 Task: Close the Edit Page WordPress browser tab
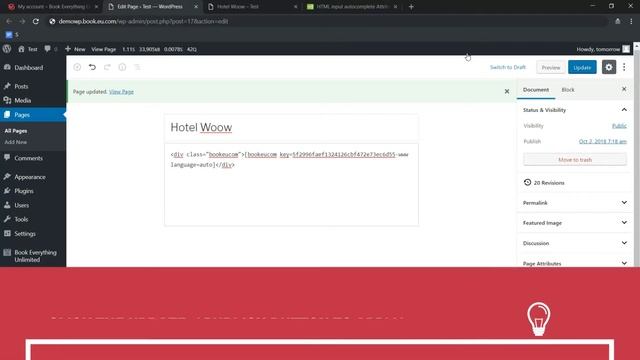pos(196,7)
